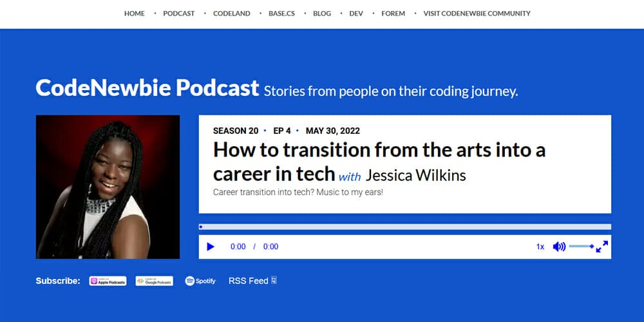This screenshot has height=322, width=644.
Task: Open the FOREM menu item
Action: tap(393, 14)
